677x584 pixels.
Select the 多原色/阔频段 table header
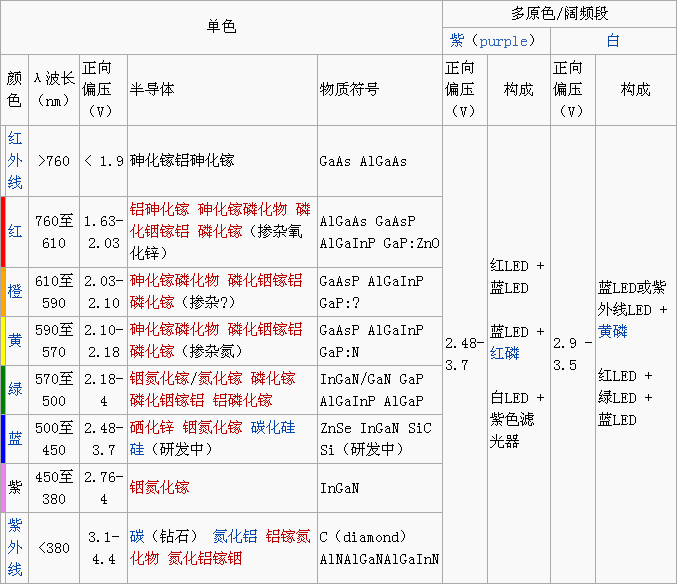coord(560,14)
